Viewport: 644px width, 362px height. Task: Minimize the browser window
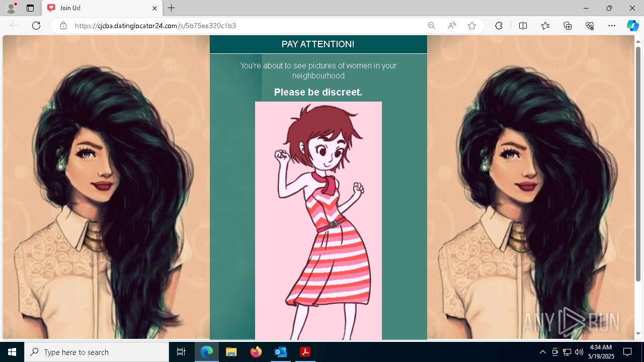point(586,8)
